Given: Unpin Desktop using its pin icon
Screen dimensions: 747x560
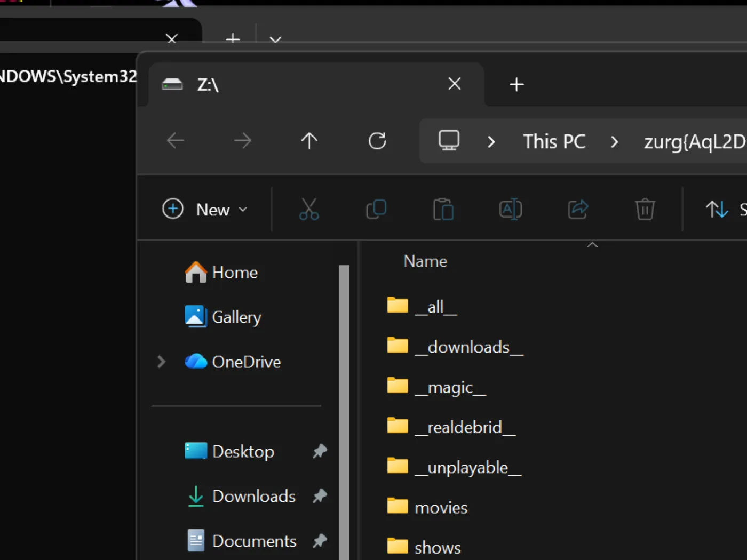Looking at the screenshot, I should point(320,451).
